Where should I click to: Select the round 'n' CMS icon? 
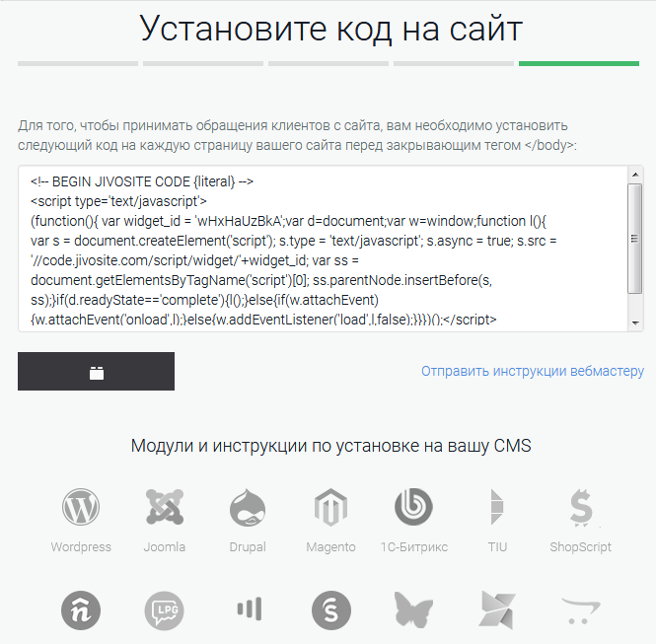(81, 610)
